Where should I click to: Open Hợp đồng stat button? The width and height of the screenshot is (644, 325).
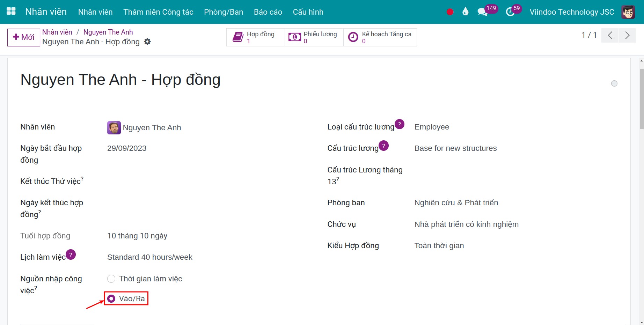pos(256,37)
